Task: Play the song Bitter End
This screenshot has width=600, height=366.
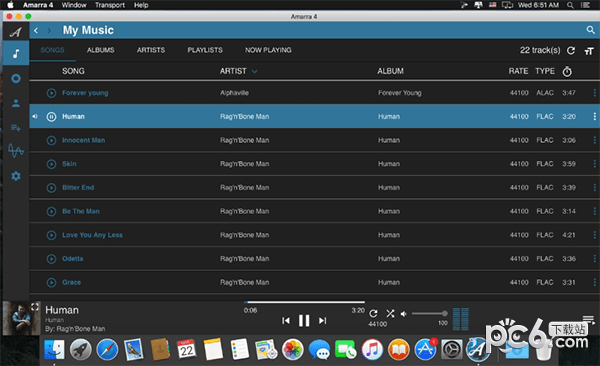Action: (51, 188)
